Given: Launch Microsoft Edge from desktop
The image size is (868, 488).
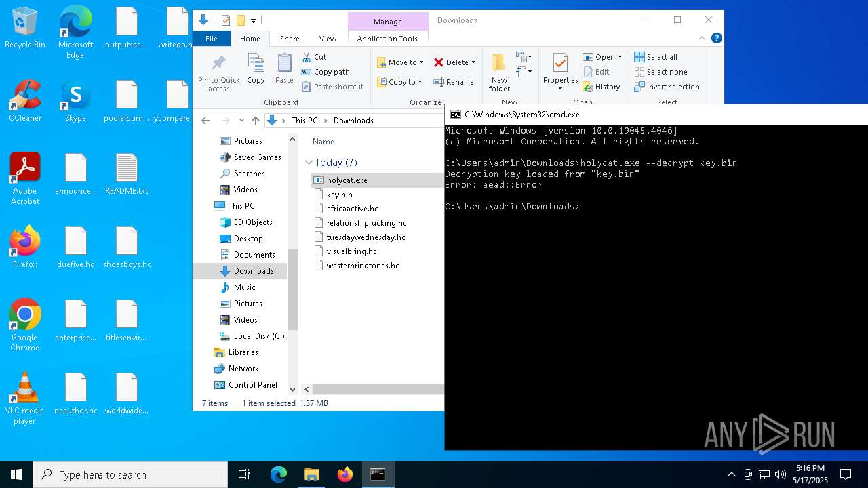Looking at the screenshot, I should coord(75,33).
